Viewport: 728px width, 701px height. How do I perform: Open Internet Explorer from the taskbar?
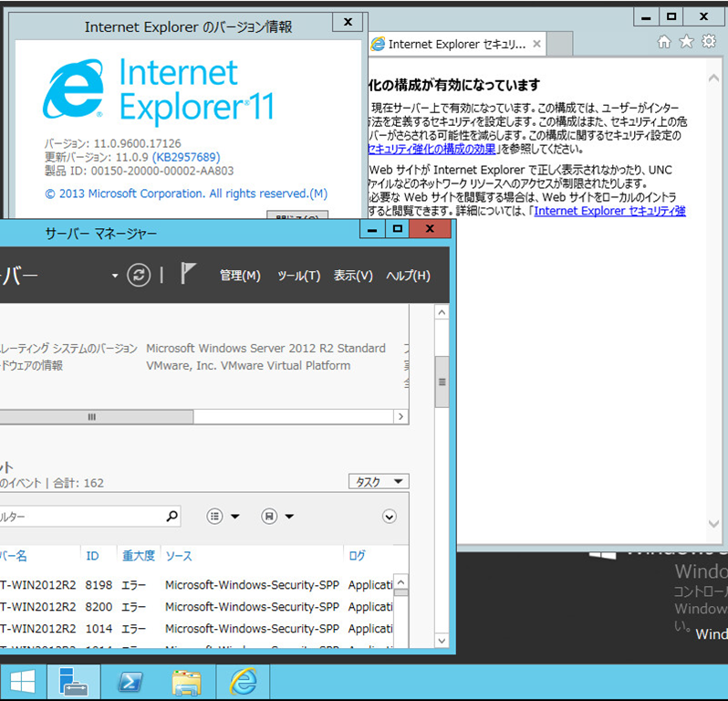point(244,682)
